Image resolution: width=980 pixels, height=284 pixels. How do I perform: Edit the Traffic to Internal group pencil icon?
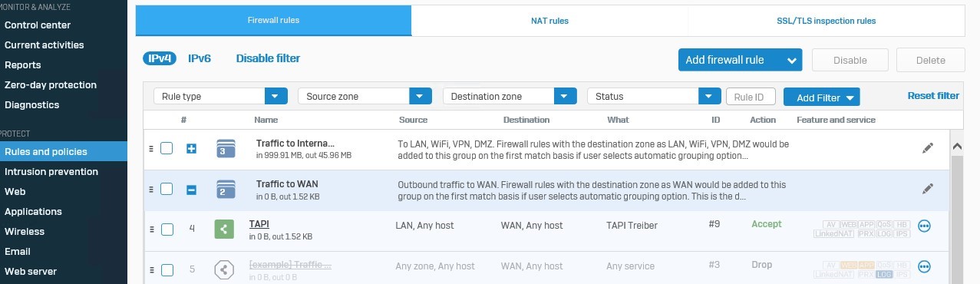[928, 148]
